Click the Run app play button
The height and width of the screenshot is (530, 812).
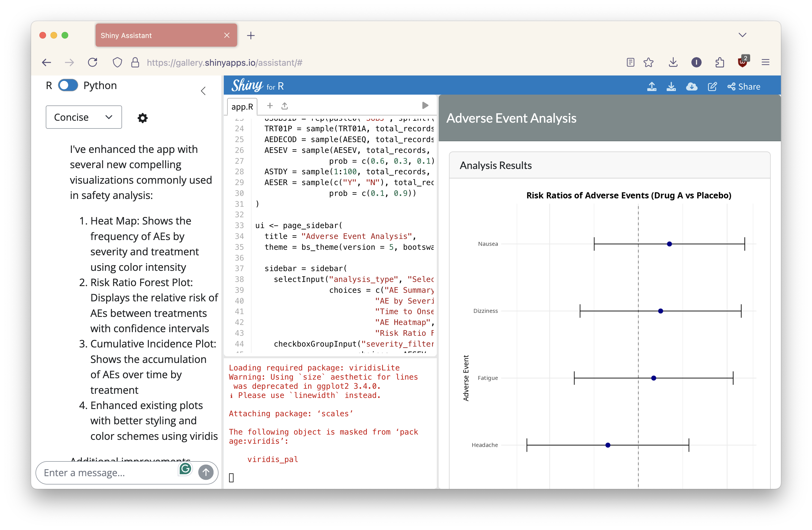425,105
